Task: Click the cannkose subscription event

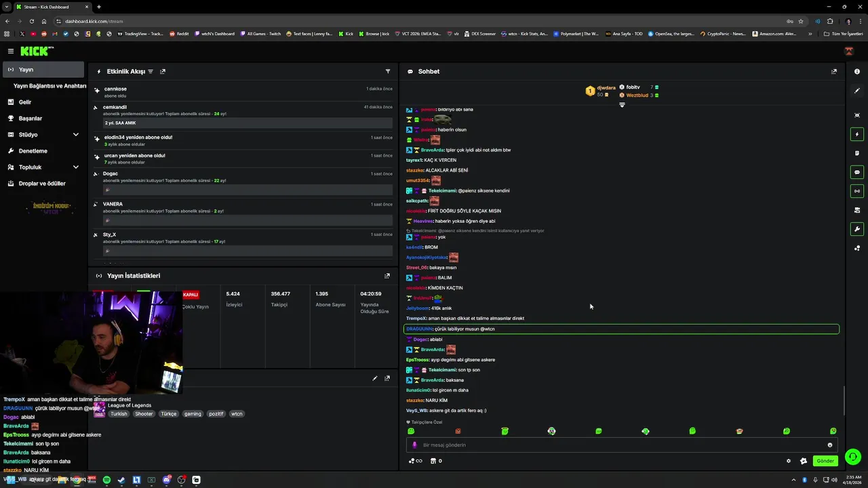Action: click(243, 91)
